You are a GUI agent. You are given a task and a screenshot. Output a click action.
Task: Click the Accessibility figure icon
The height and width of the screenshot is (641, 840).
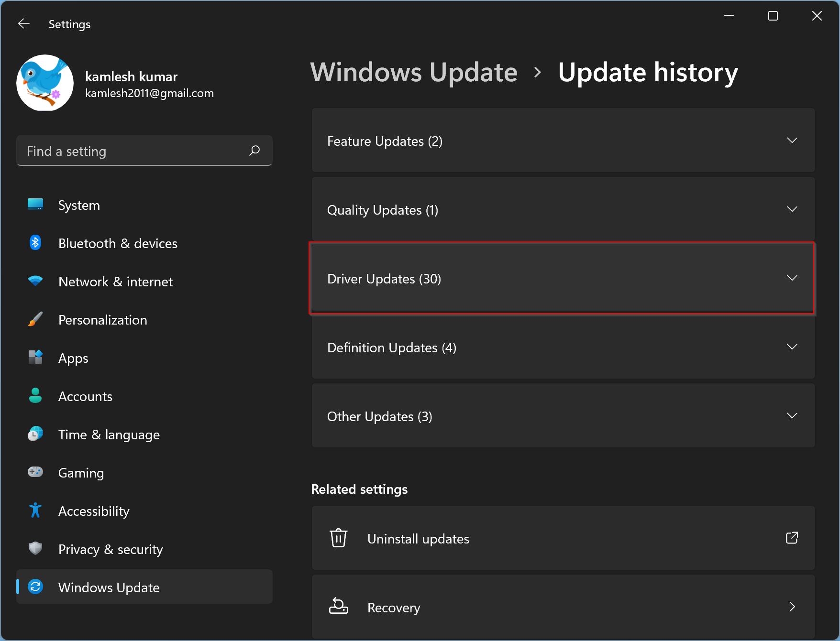(x=35, y=511)
